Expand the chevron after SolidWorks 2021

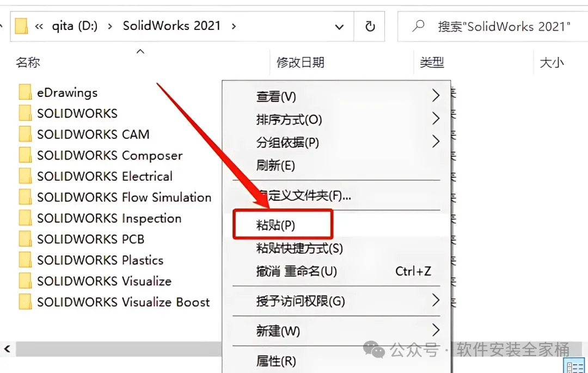[x=234, y=26]
